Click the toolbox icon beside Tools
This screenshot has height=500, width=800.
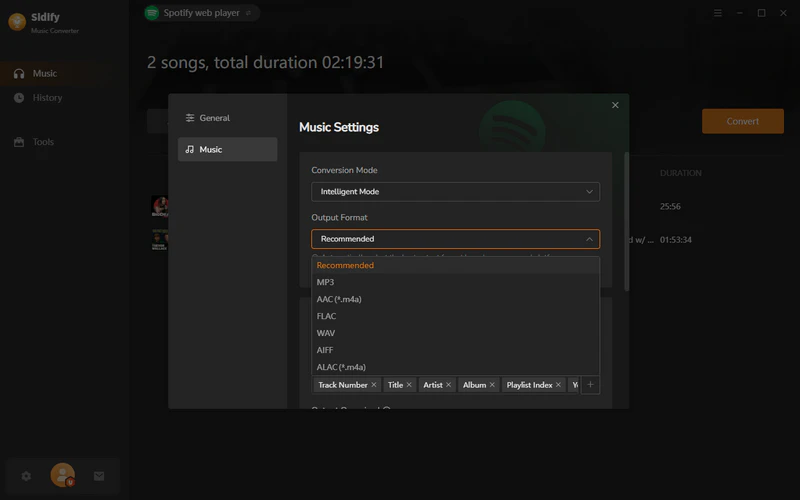point(19,142)
